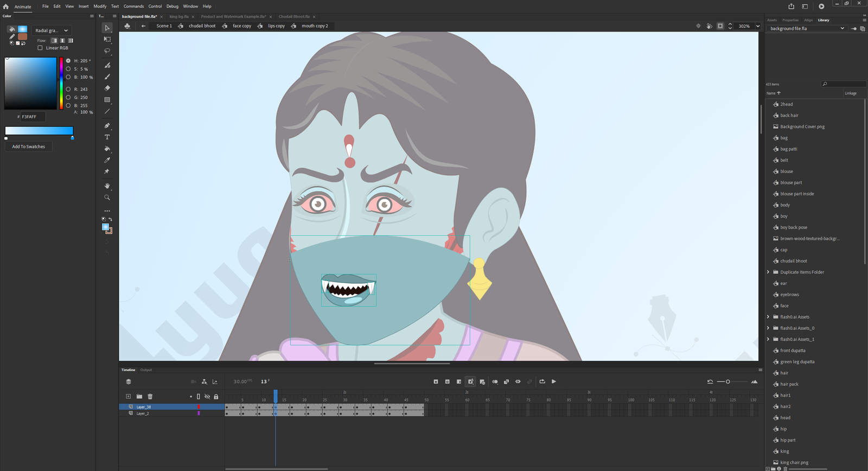The height and width of the screenshot is (471, 868).
Task: Play the timeline animation
Action: (x=554, y=381)
